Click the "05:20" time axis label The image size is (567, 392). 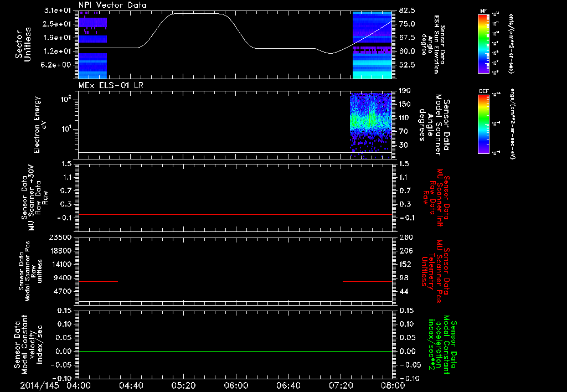point(183,385)
